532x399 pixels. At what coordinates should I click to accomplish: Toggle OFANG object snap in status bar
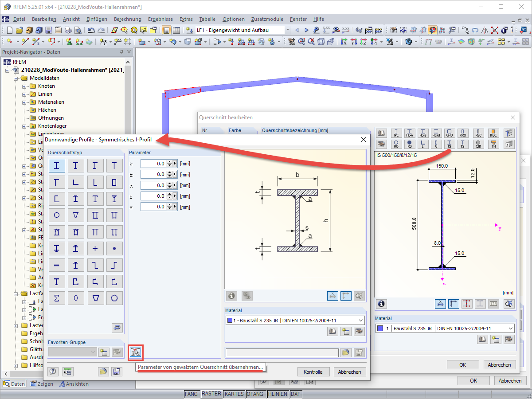tap(255, 394)
